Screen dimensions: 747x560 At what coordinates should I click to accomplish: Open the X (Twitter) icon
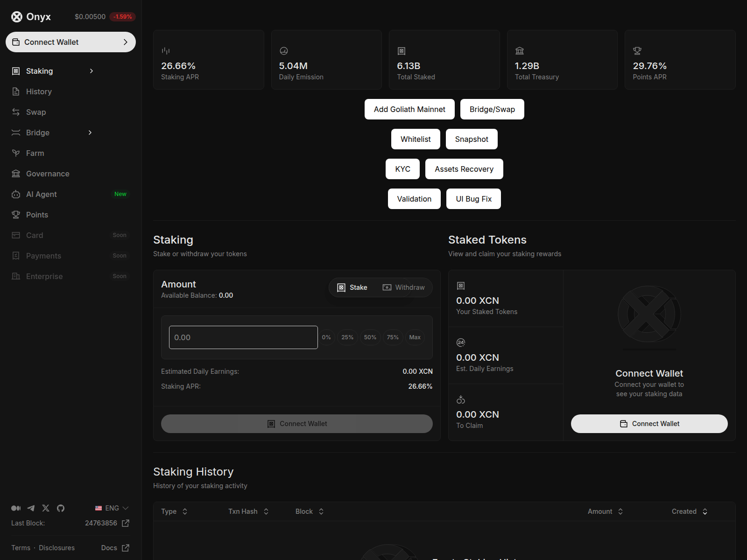[46, 508]
